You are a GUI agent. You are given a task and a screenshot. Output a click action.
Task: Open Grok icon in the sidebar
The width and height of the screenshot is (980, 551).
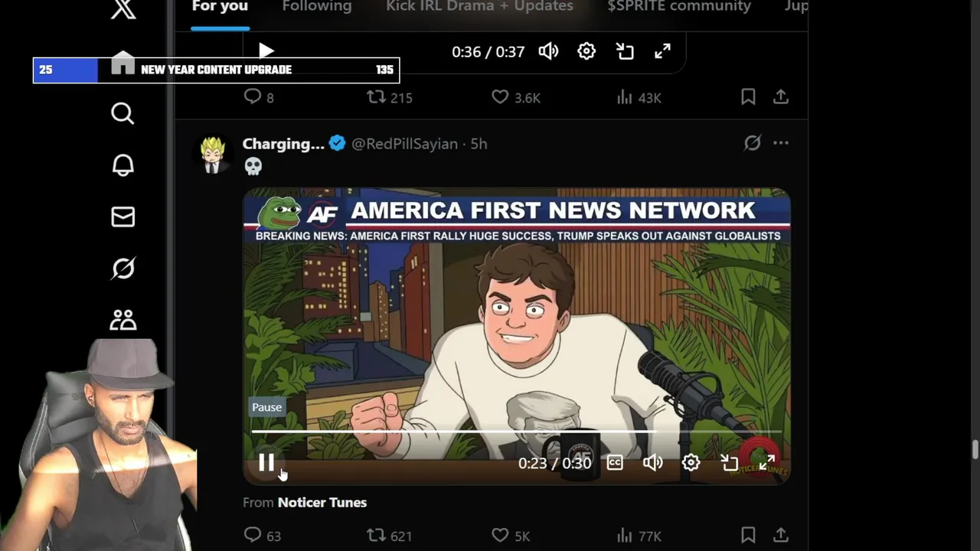pos(122,269)
